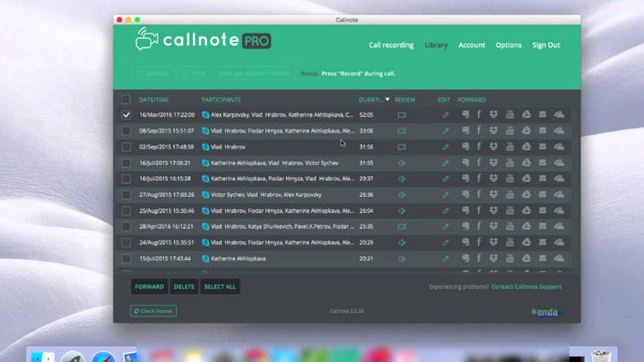Play audio of 27/Aug/2015 17:03:26 recording
The height and width of the screenshot is (362, 644).
tap(402, 195)
